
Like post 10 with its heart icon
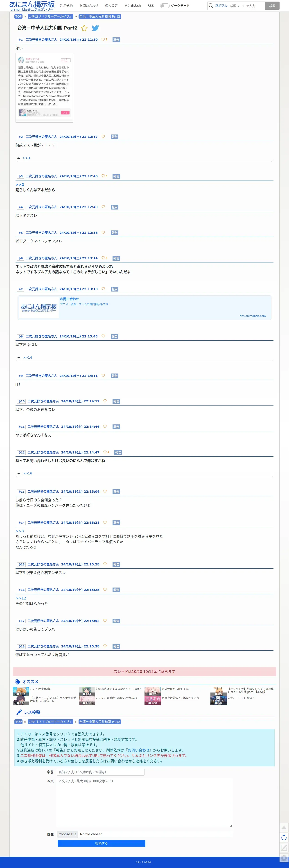tap(105, 401)
